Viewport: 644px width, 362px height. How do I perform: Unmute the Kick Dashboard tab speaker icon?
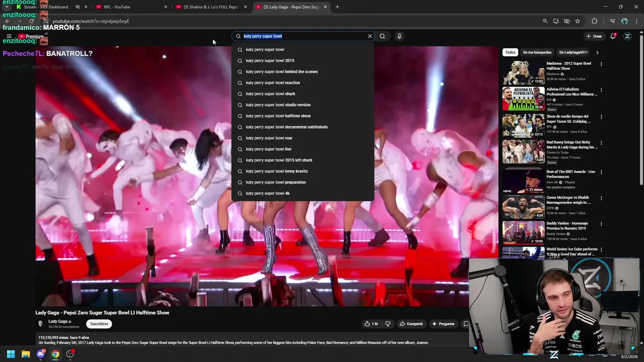tap(77, 7)
